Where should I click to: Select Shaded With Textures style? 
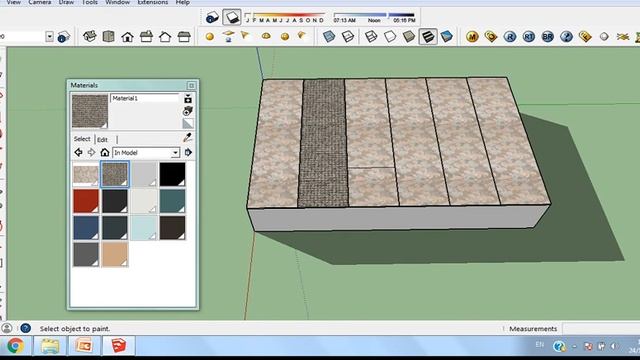point(428,36)
